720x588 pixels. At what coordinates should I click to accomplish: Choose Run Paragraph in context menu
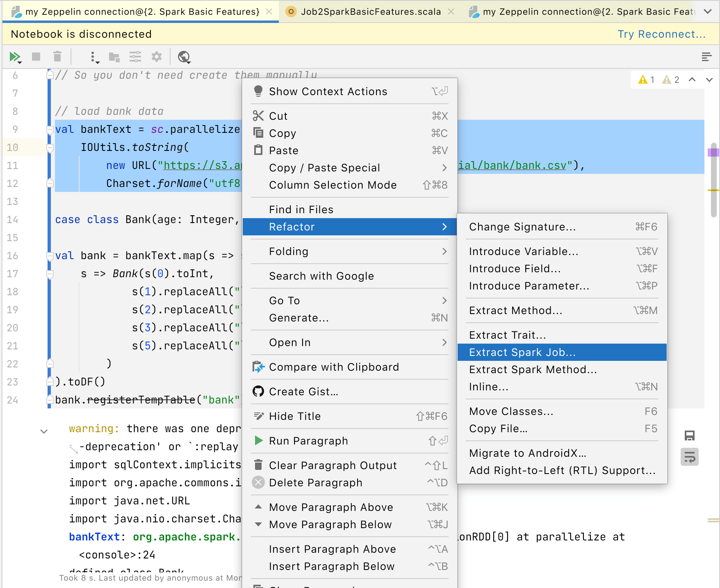point(308,441)
